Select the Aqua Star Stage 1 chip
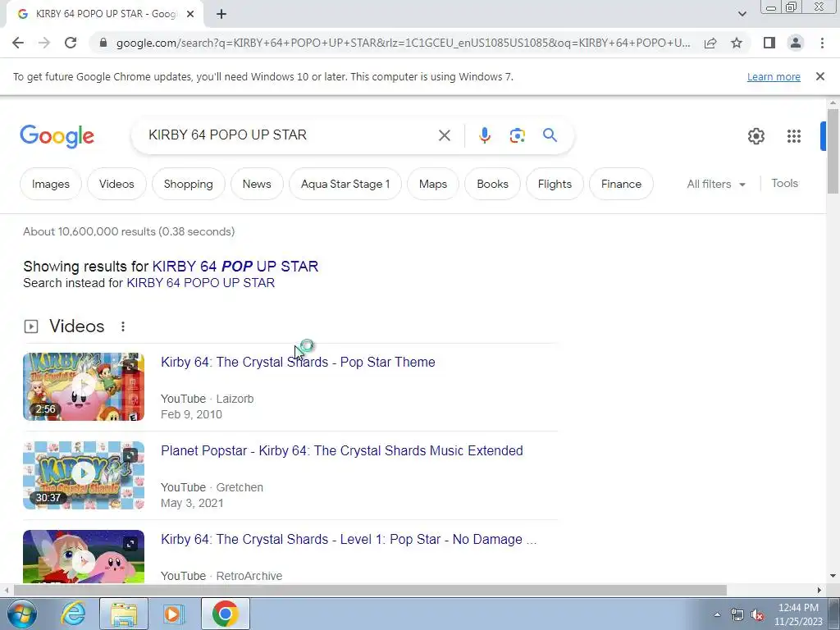 (x=345, y=184)
